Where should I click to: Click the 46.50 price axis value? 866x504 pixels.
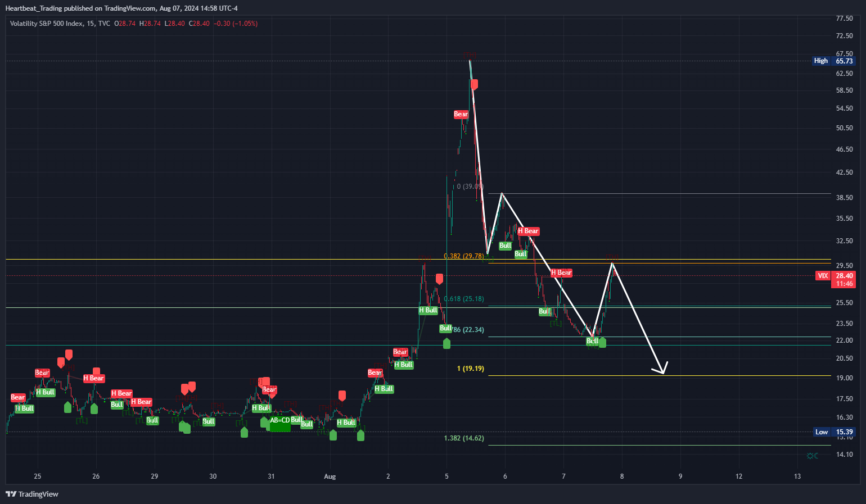point(844,149)
